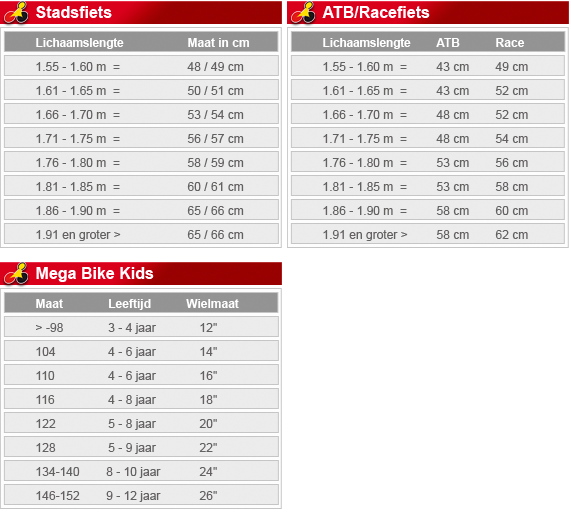The height and width of the screenshot is (513, 571).
Task: Select the 9 - 12 jaar kids row
Action: pyautogui.click(x=141, y=496)
